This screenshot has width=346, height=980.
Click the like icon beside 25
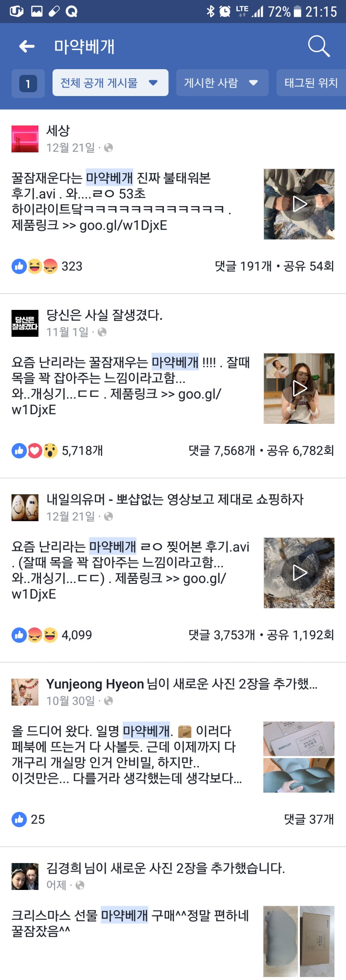coord(19,820)
